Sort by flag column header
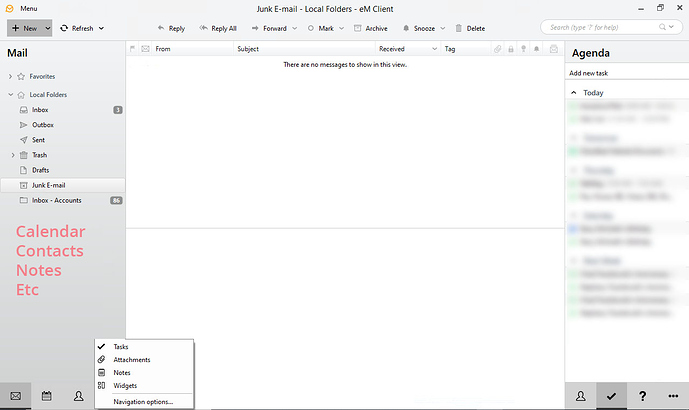This screenshot has height=410, width=689. [133, 49]
